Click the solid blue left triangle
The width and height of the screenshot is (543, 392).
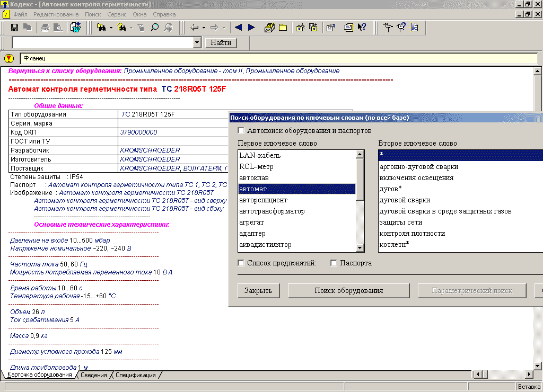point(239,28)
